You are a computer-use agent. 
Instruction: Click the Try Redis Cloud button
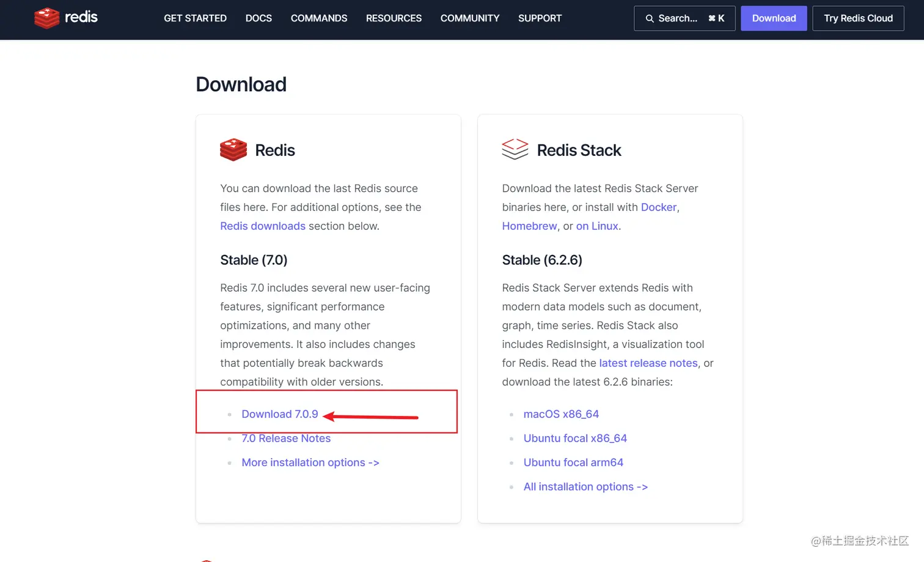click(858, 18)
